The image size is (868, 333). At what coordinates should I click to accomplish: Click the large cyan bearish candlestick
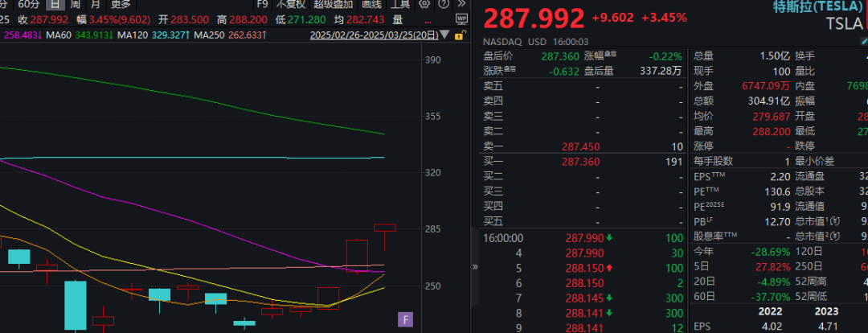[76, 305]
